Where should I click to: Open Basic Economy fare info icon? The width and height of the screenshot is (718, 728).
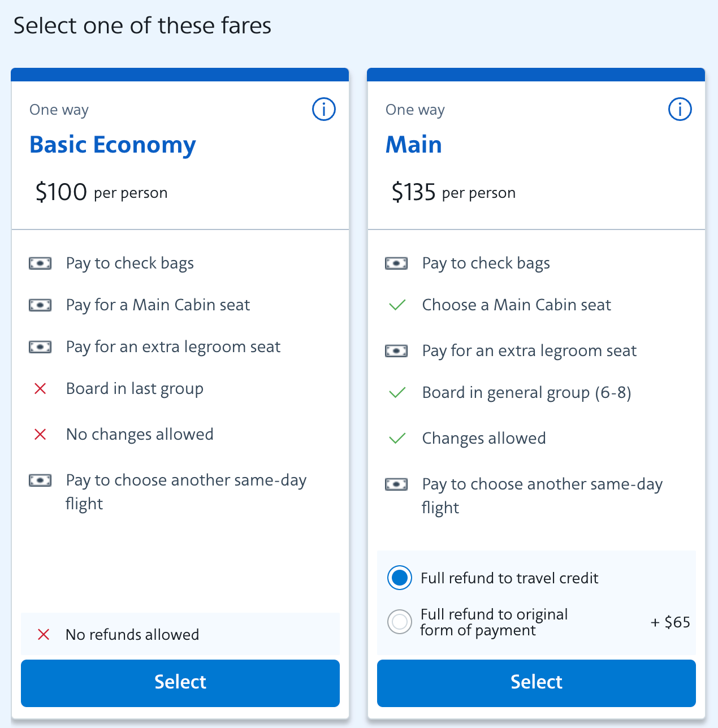click(324, 109)
